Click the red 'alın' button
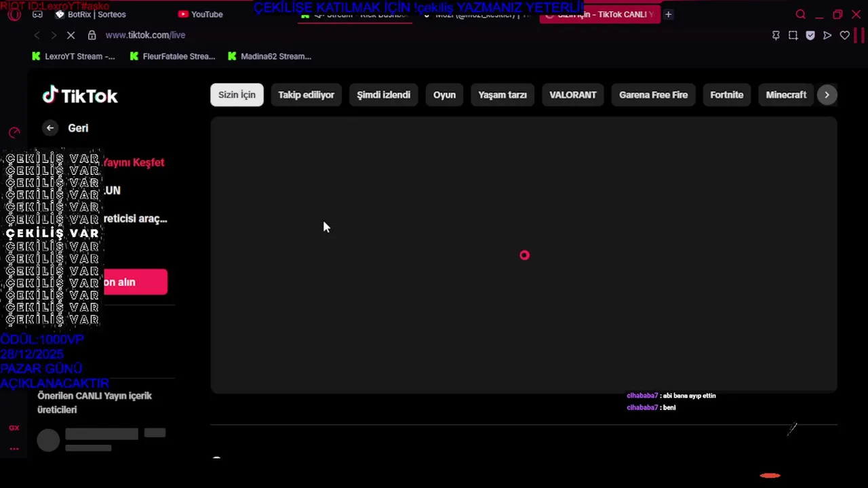Viewport: 868px width, 488px height. click(x=135, y=282)
